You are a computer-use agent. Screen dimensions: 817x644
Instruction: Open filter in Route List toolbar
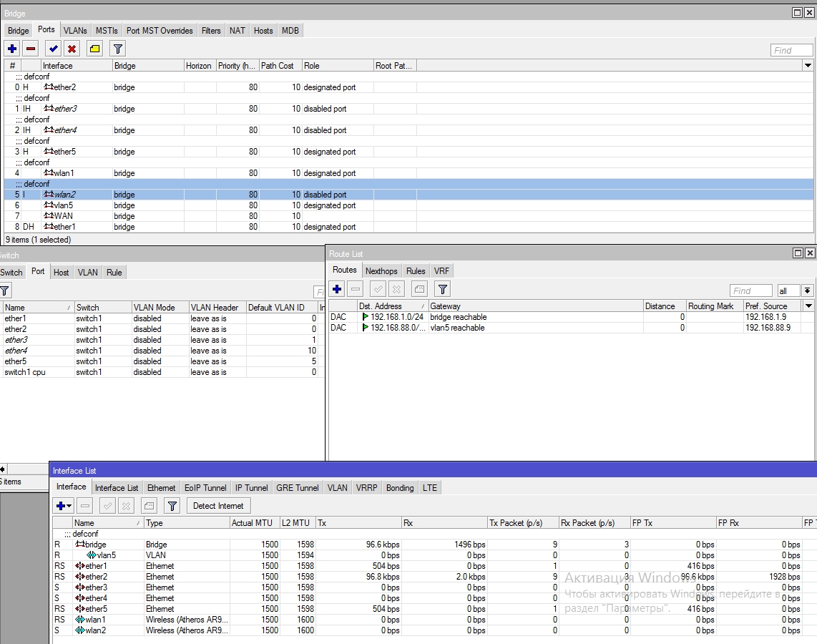pos(442,289)
